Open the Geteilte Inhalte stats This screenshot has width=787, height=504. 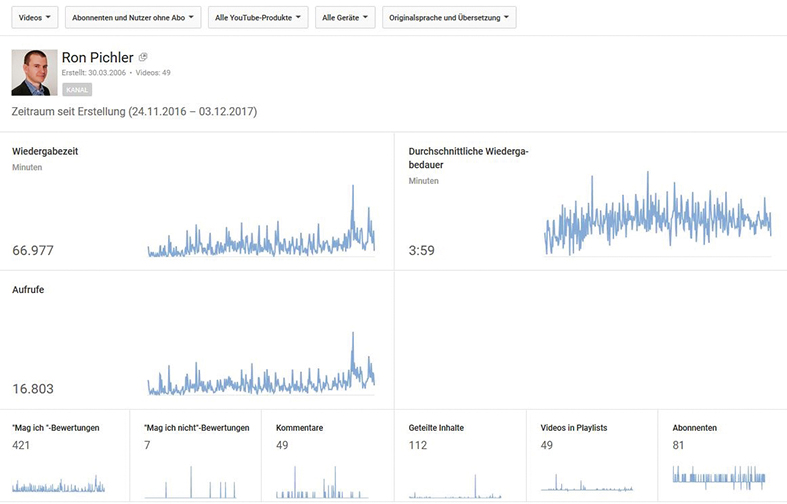[x=436, y=428]
